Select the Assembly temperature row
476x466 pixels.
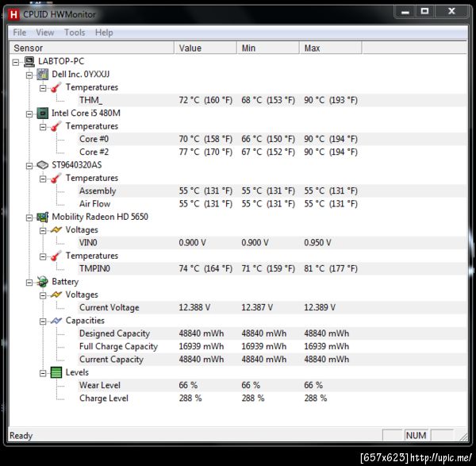(x=271, y=191)
